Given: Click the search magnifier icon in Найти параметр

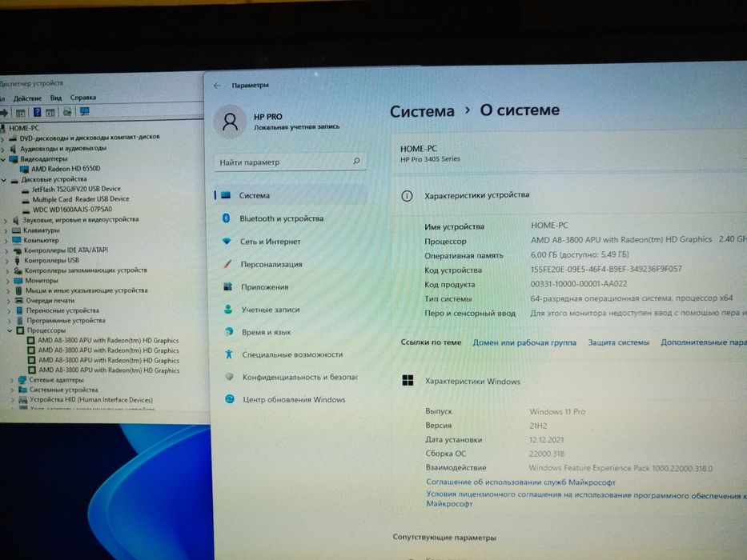Looking at the screenshot, I should click(355, 162).
